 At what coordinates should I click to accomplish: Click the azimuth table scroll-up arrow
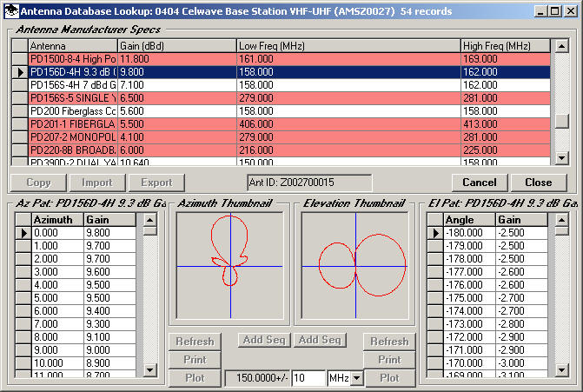pos(149,219)
